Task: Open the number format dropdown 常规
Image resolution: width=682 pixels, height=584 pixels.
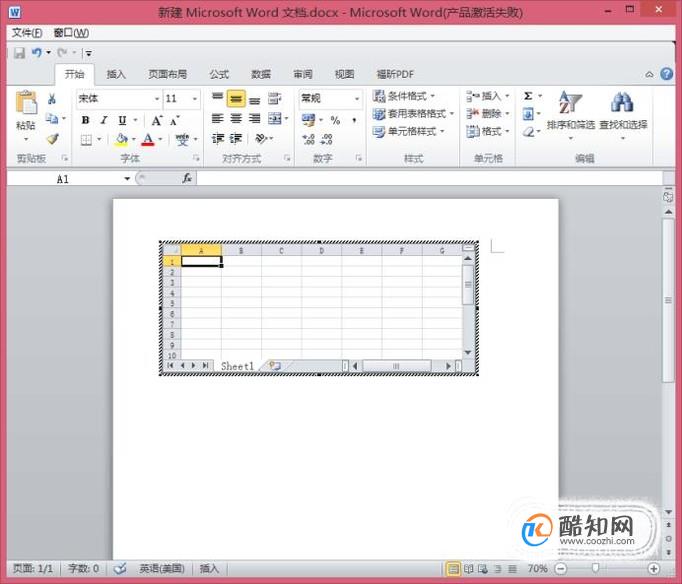Action: pyautogui.click(x=357, y=99)
